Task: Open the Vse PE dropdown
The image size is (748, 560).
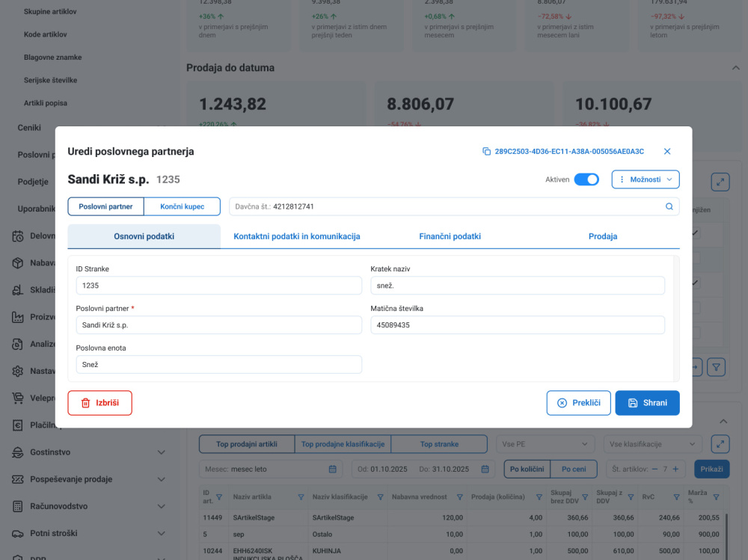Action: click(x=545, y=444)
